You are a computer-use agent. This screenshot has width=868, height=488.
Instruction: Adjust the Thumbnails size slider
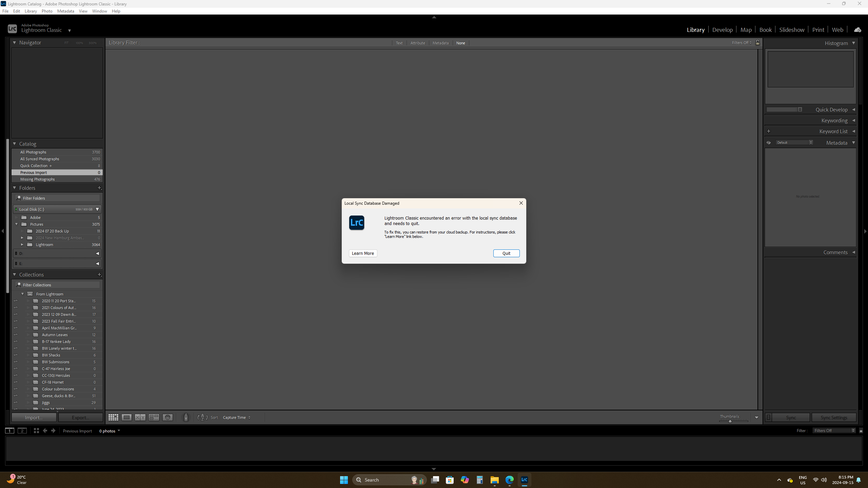pyautogui.click(x=730, y=421)
